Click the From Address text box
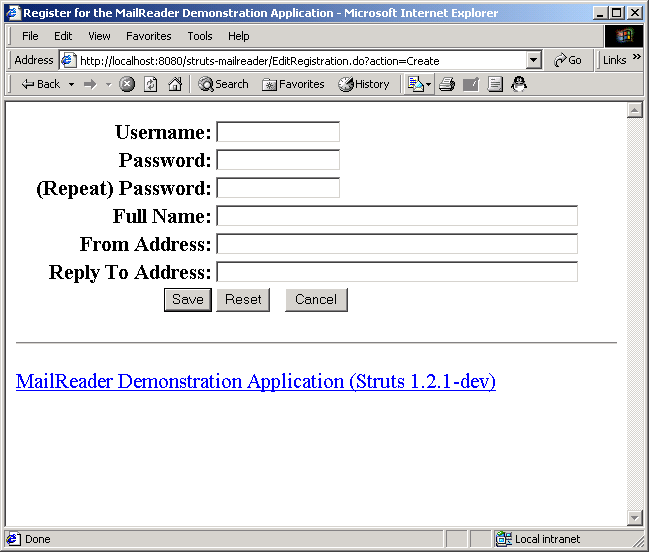The image size is (649, 552). click(x=397, y=244)
